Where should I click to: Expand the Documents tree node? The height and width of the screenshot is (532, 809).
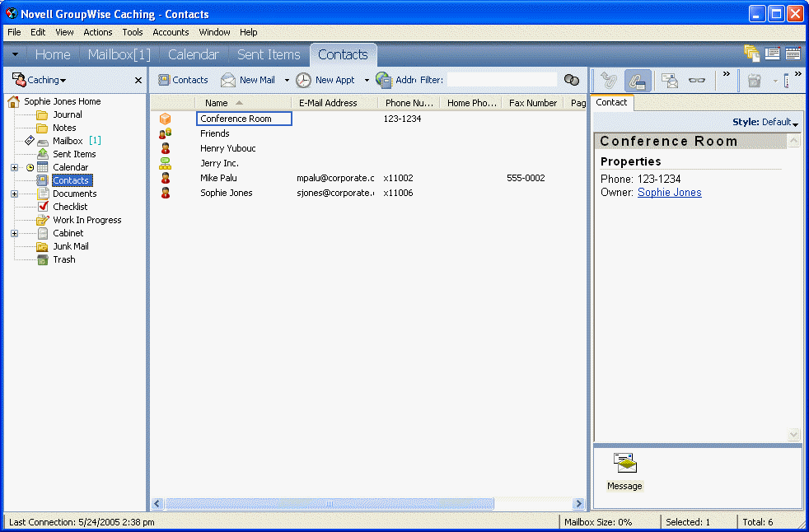tap(15, 194)
